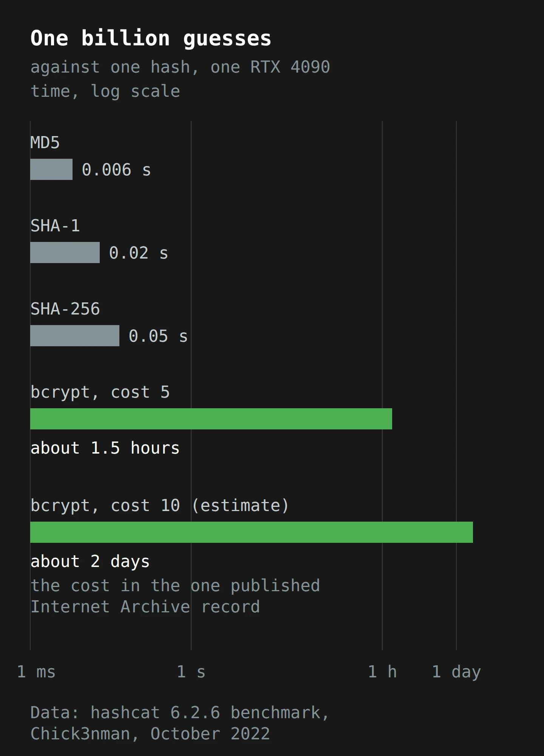Click subtitle 'against one hash, one RTX 4090'
Screen dimensions: 544x756
[180, 67]
